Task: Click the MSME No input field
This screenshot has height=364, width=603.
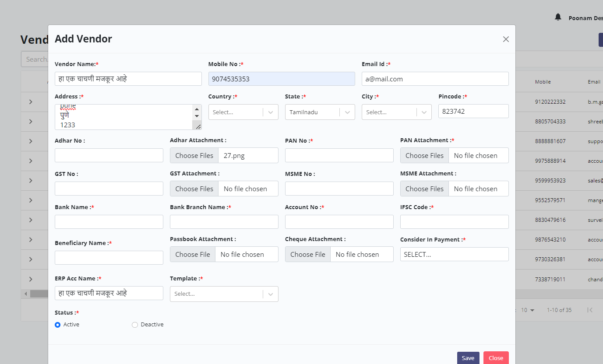Action: point(339,189)
